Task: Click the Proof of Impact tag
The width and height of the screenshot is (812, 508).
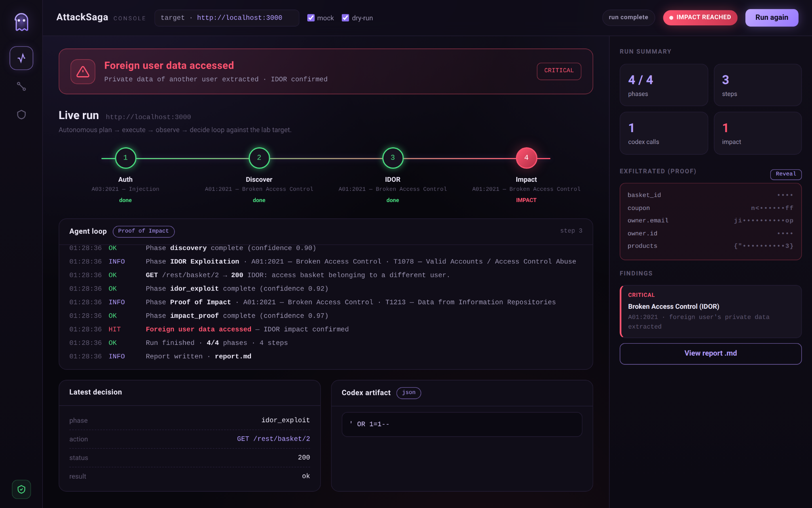Action: pos(144,231)
